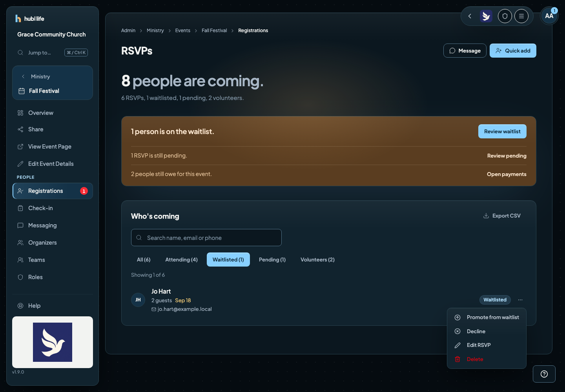Switch to the Attending (4) tab
565x392 pixels.
click(x=181, y=260)
